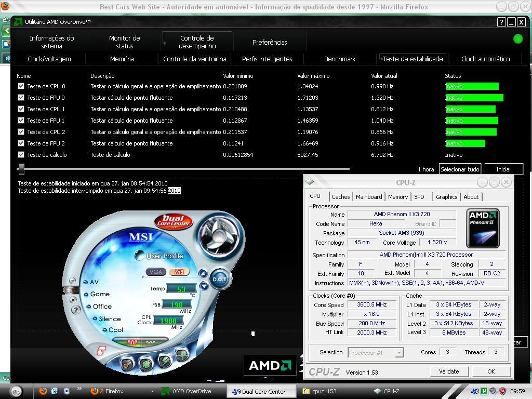Image resolution: width=532 pixels, height=399 pixels.
Task: Select the Cool profile mode
Action: coord(113,330)
